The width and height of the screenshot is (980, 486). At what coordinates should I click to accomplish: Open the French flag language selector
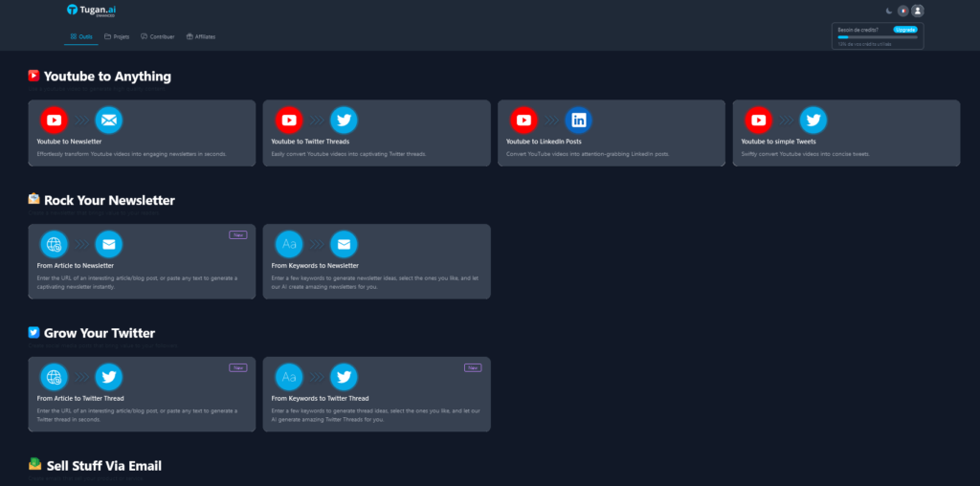point(902,11)
